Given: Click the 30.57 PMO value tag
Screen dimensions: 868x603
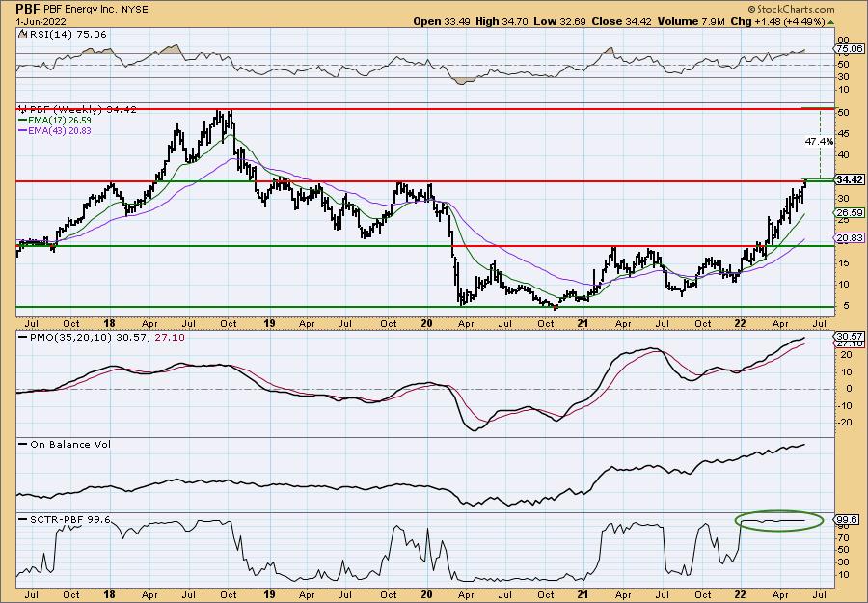Looking at the screenshot, I should [x=851, y=336].
